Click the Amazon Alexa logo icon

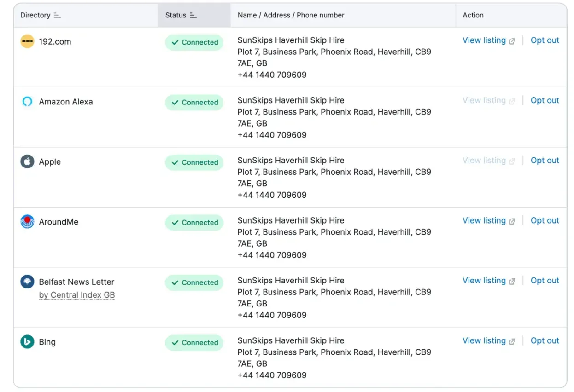click(27, 102)
